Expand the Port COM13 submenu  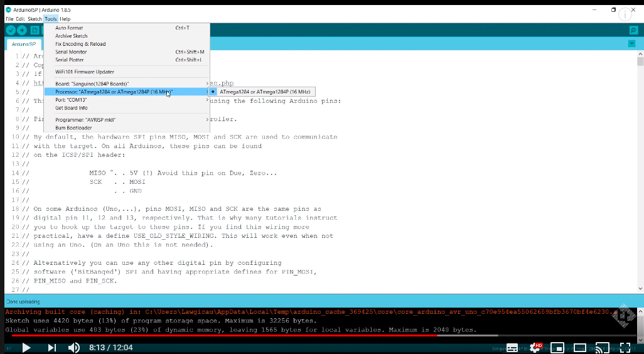point(127,100)
